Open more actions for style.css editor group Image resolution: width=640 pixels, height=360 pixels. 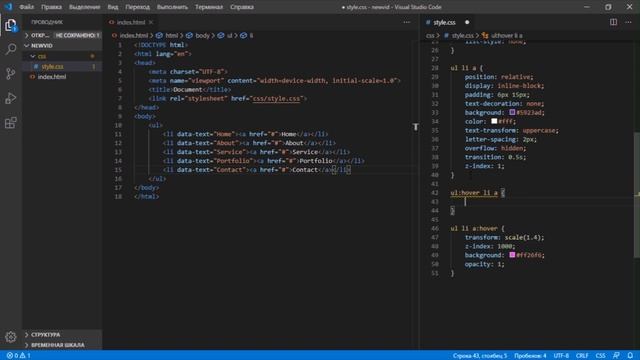(x=628, y=22)
